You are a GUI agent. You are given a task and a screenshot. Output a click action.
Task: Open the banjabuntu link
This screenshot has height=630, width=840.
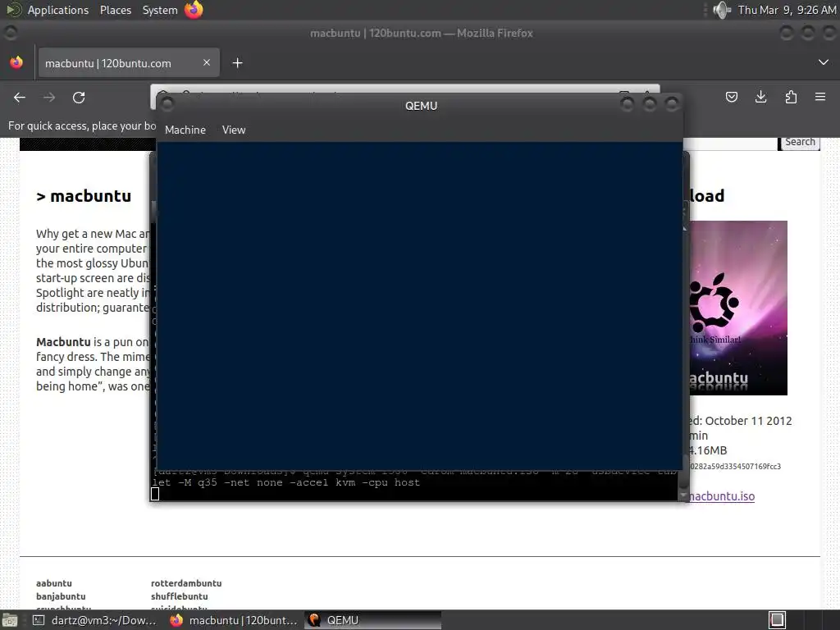(61, 596)
